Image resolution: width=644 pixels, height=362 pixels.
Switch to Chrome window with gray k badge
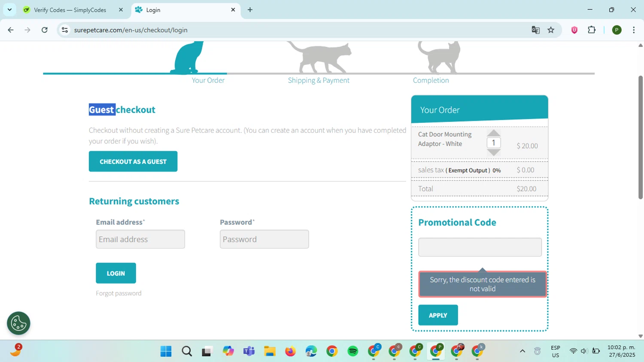click(x=477, y=351)
